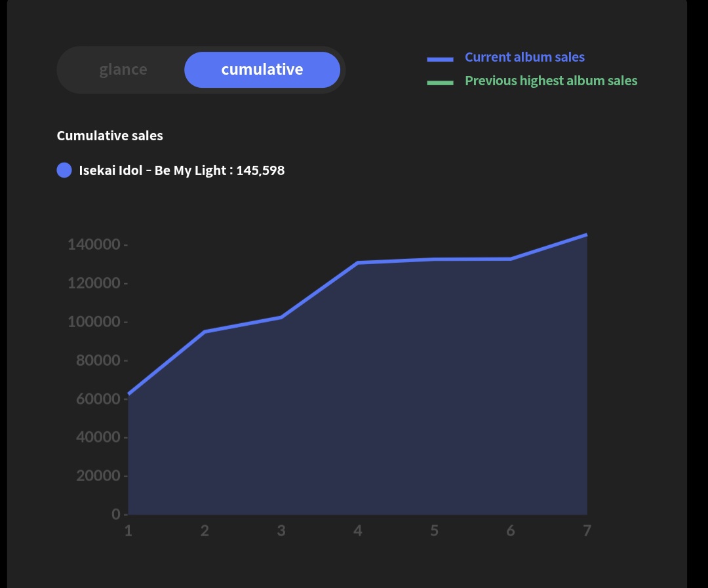Click the blue Current album sales legend swatch
This screenshot has height=588, width=708.
coord(440,59)
